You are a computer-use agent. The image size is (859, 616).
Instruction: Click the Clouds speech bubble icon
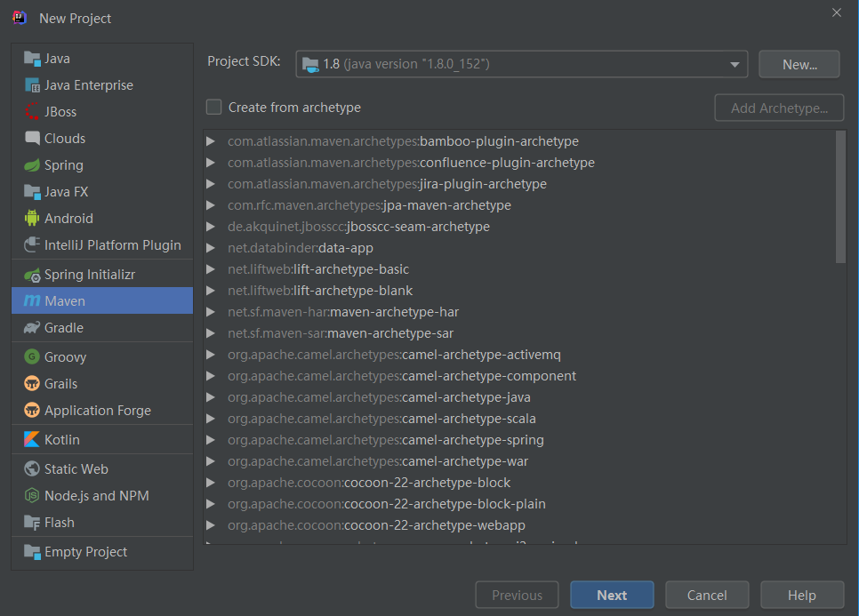tap(32, 138)
